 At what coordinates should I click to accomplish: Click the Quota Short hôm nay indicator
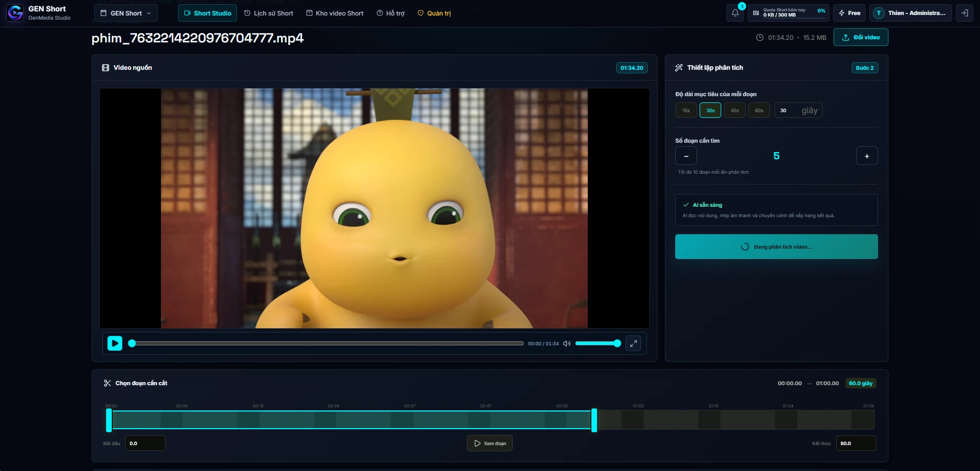tap(789, 13)
